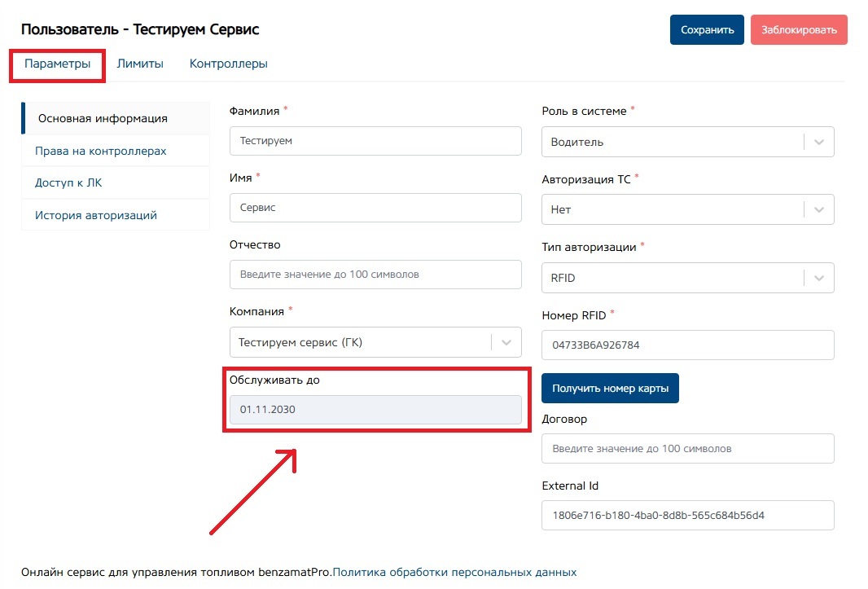Open Политика обработки персональных данных link
868x589 pixels.
point(454,572)
